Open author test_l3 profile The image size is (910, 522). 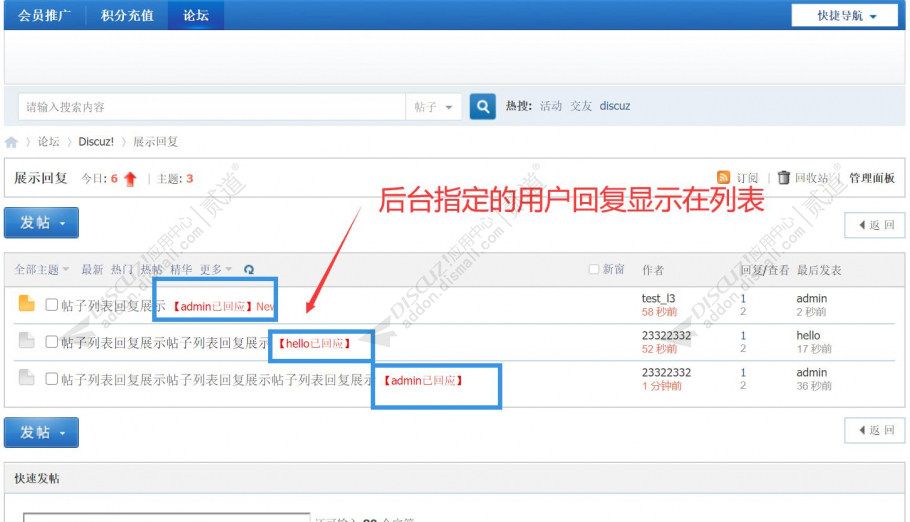pos(658,298)
